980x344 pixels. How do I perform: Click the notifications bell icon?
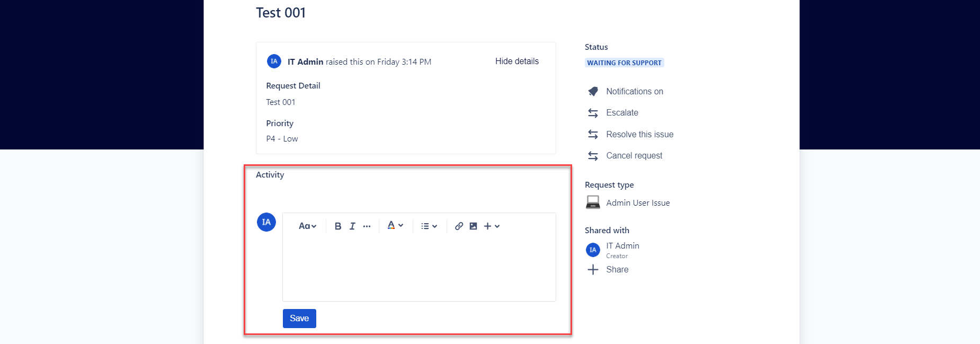(593, 91)
